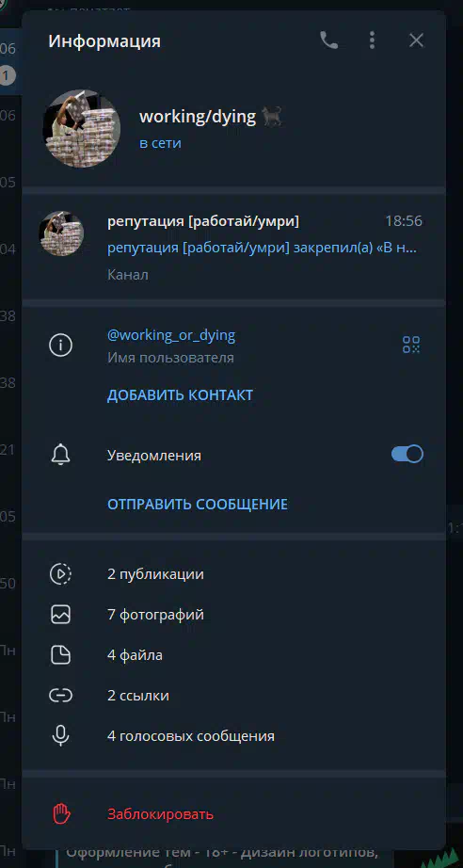Screen dimensions: 463x868
Task: Open the репутация [работай/умри] channel
Action: click(x=233, y=248)
